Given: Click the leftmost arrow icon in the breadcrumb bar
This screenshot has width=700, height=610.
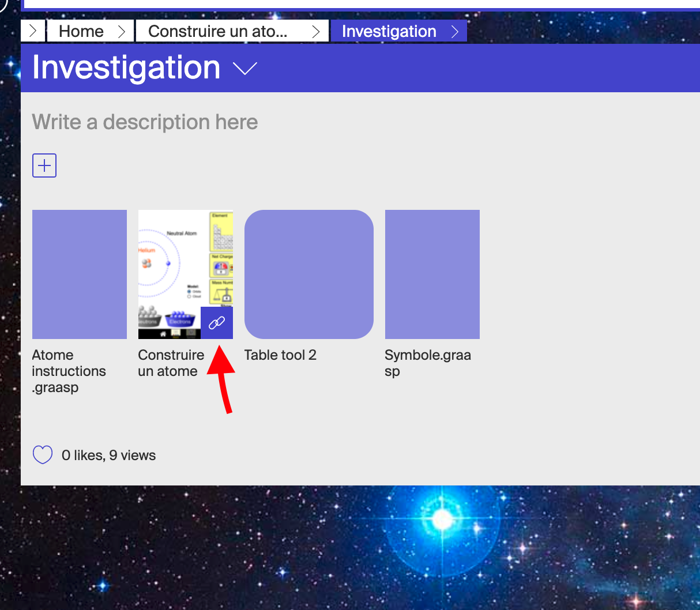Looking at the screenshot, I should pos(33,31).
